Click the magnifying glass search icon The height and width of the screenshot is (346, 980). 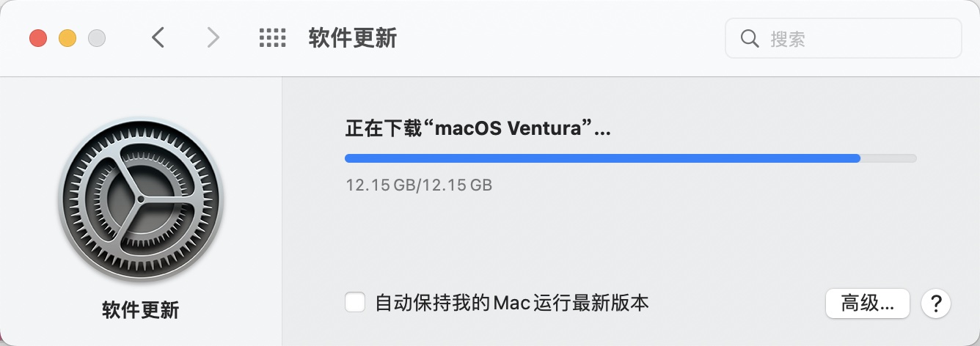pos(750,38)
